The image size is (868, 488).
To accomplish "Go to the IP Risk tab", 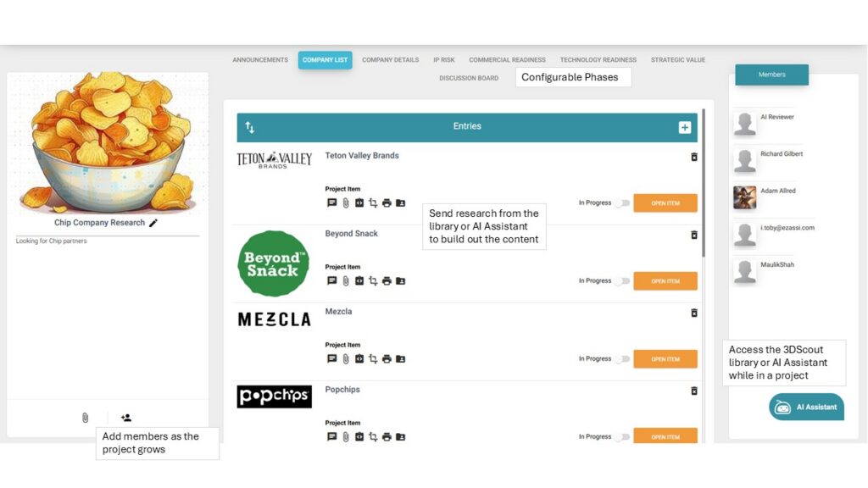I will (444, 60).
